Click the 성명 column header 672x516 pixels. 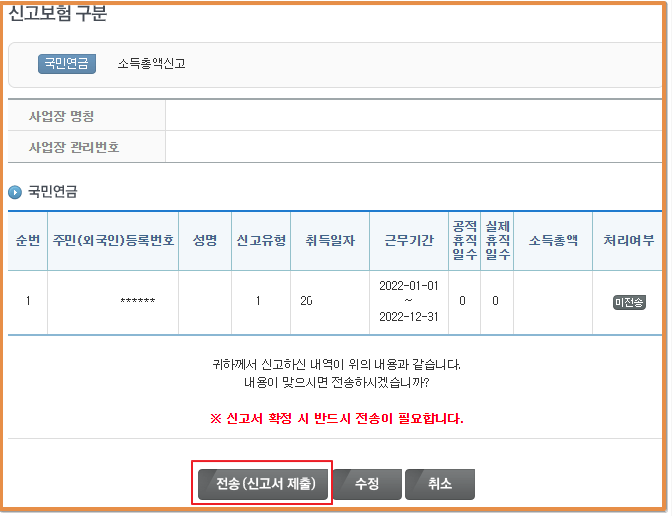[205, 241]
